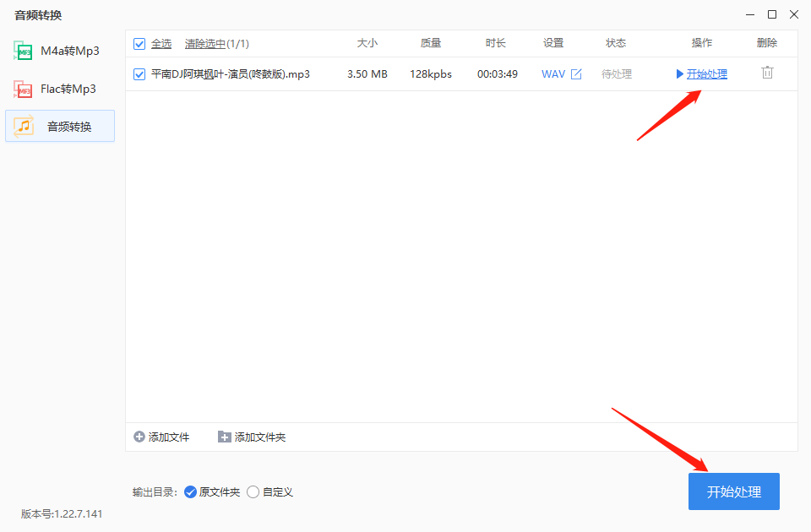Image resolution: width=811 pixels, height=532 pixels.
Task: Click the 输出目录 label
Action: [x=155, y=491]
